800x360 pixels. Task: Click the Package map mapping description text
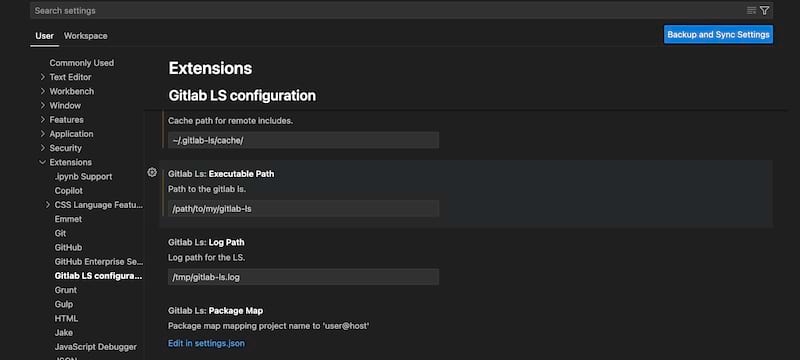[x=268, y=326]
